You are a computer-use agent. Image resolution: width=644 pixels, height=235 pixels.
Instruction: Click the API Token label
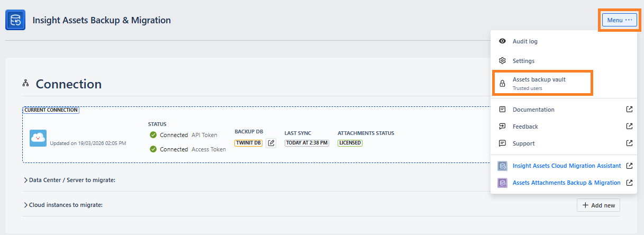tap(204, 135)
